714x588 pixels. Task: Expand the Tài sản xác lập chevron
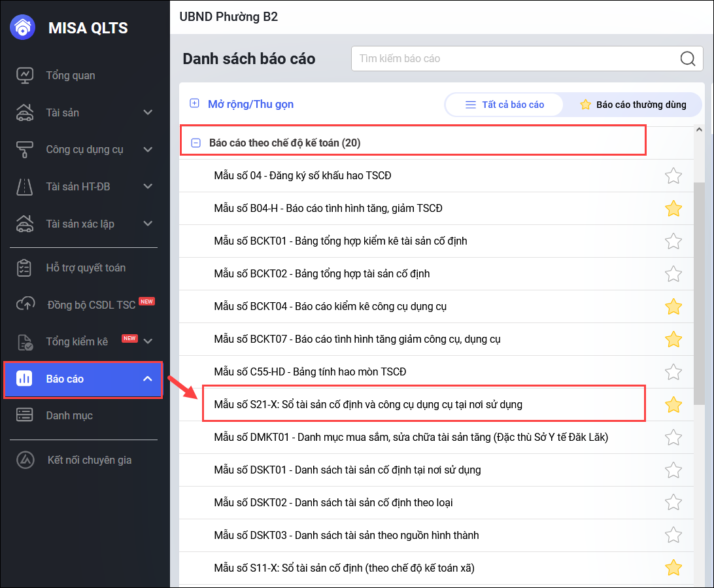click(x=148, y=224)
